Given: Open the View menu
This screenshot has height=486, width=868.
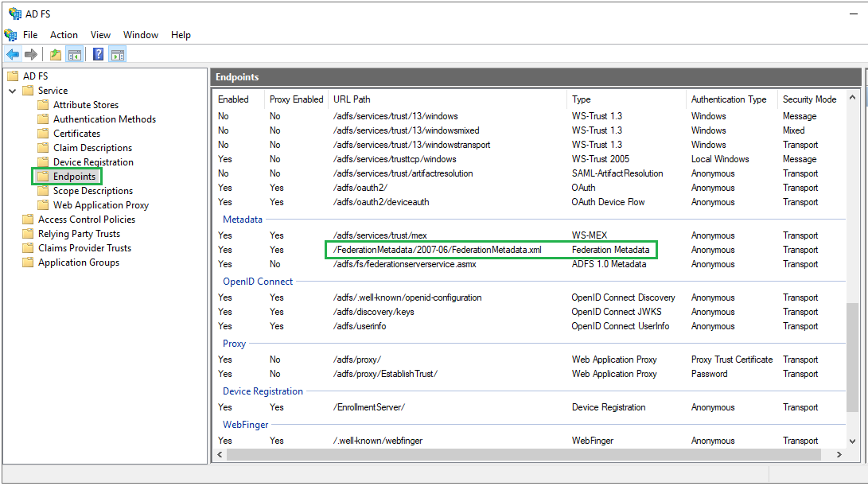Looking at the screenshot, I should pos(100,35).
